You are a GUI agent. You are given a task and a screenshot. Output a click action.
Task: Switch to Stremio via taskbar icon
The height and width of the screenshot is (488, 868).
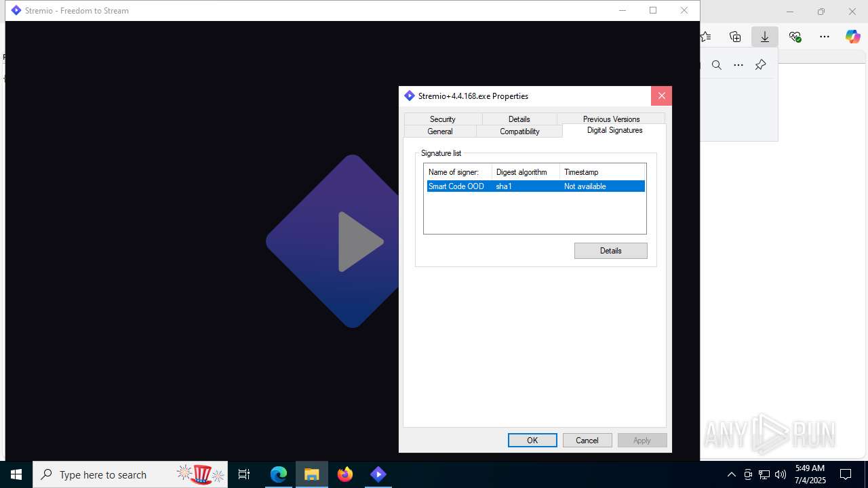pos(378,474)
